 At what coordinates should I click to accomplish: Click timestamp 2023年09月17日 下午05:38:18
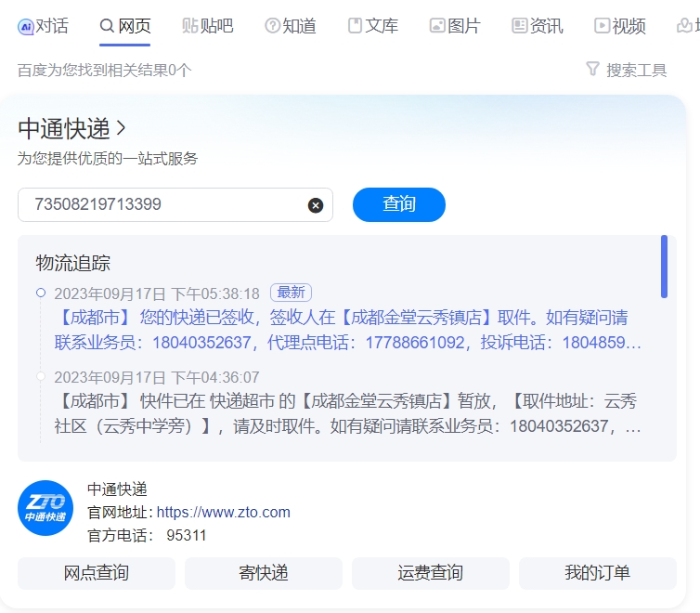tap(157, 293)
